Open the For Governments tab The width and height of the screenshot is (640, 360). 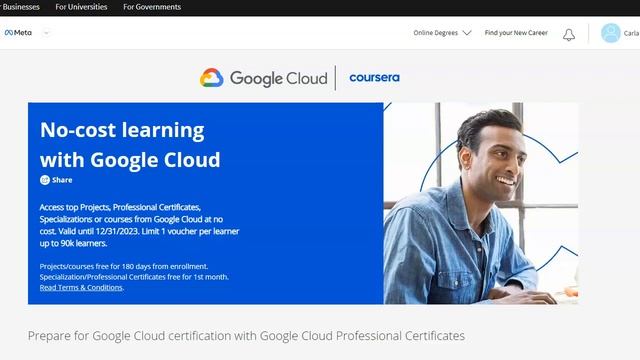152,7
